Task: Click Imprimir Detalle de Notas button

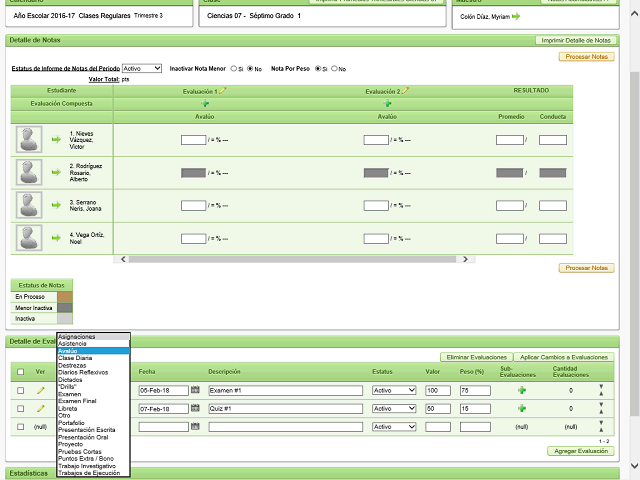Action: pos(576,40)
